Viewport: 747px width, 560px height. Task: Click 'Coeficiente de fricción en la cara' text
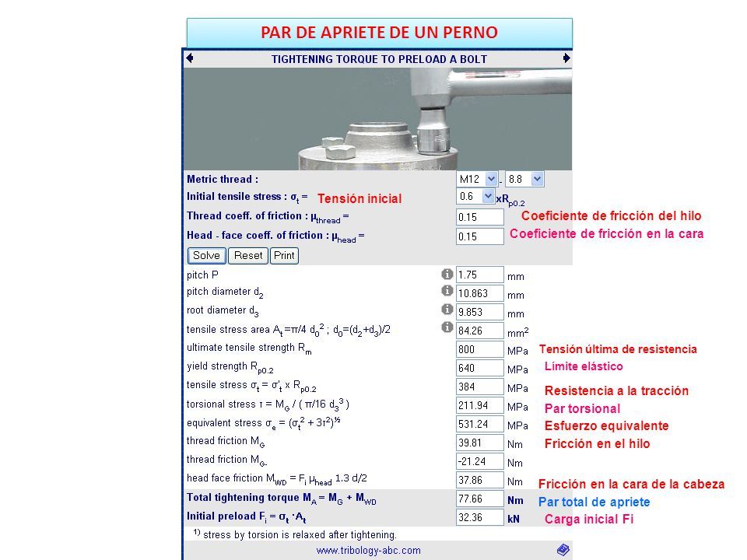(606, 234)
